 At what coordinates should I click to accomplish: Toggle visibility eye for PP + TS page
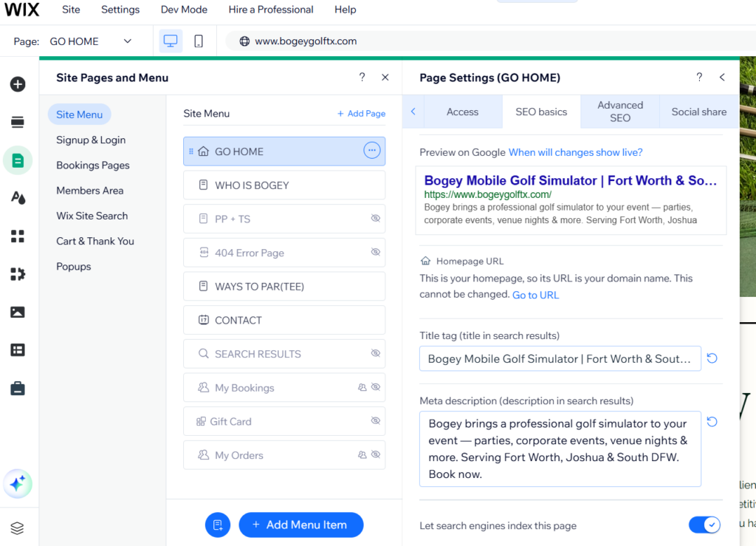pos(375,219)
